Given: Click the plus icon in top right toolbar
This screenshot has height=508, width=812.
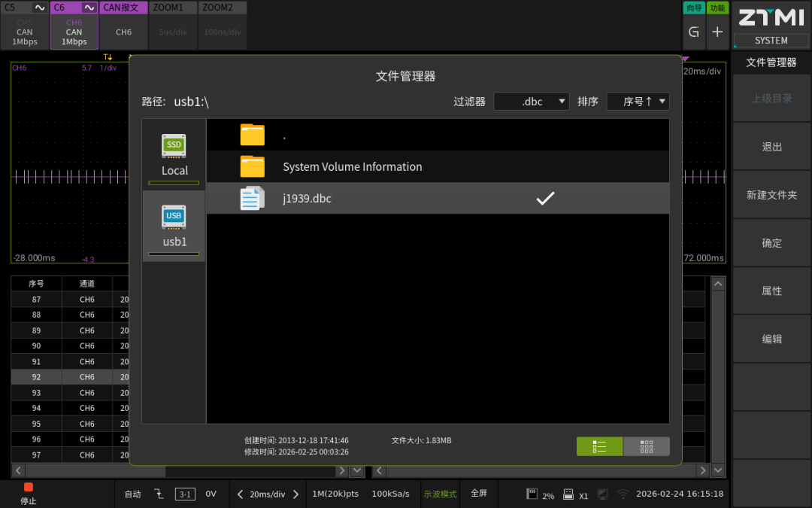Looking at the screenshot, I should pos(717,32).
